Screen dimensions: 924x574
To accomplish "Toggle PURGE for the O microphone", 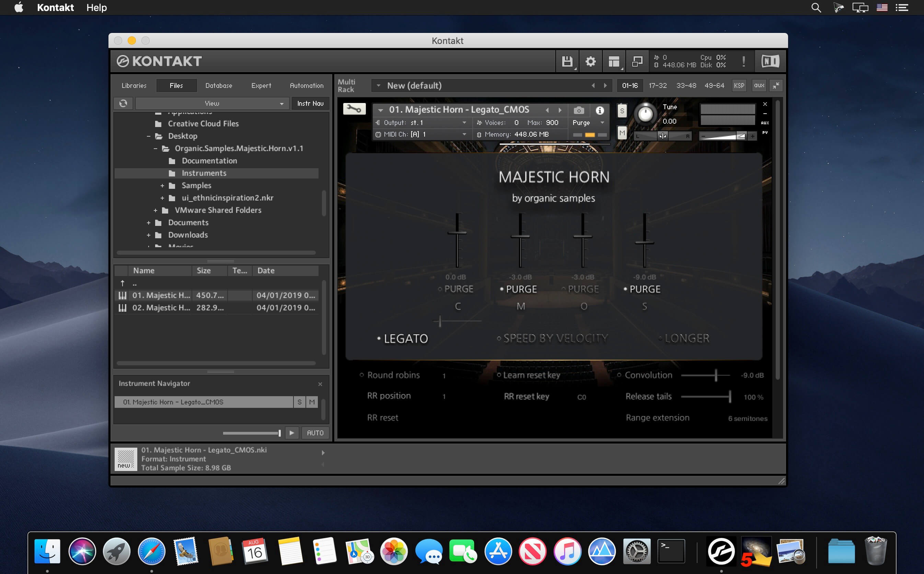I will tap(580, 289).
